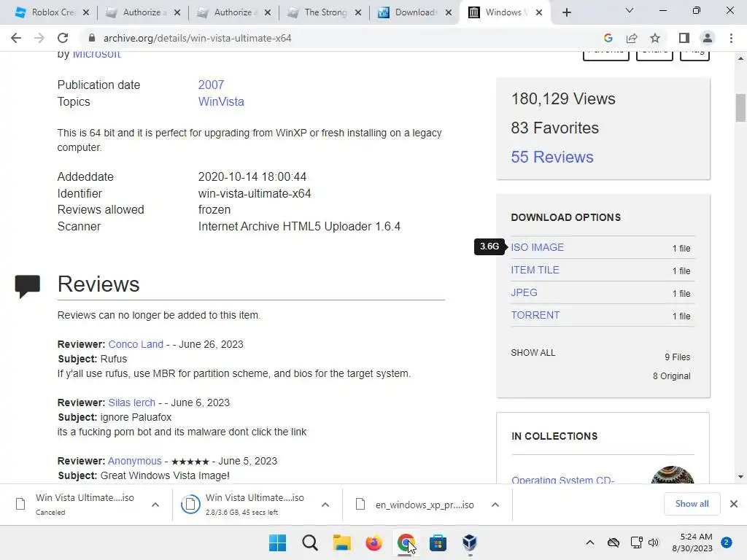This screenshot has width=747, height=560.
Task: Close the downloads bar
Action: point(734,504)
